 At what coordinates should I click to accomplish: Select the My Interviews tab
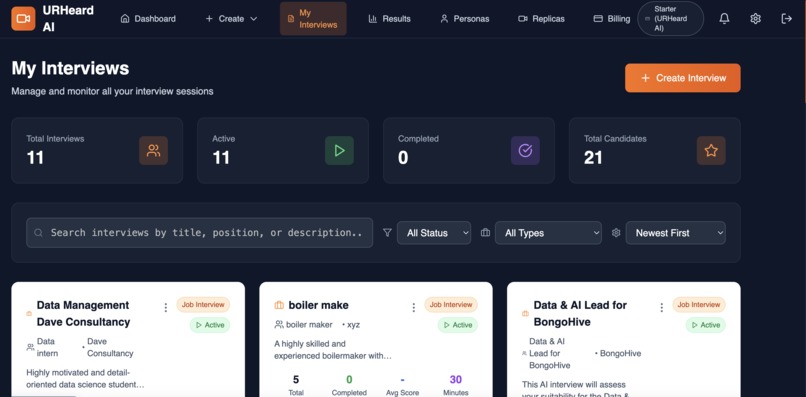click(313, 19)
